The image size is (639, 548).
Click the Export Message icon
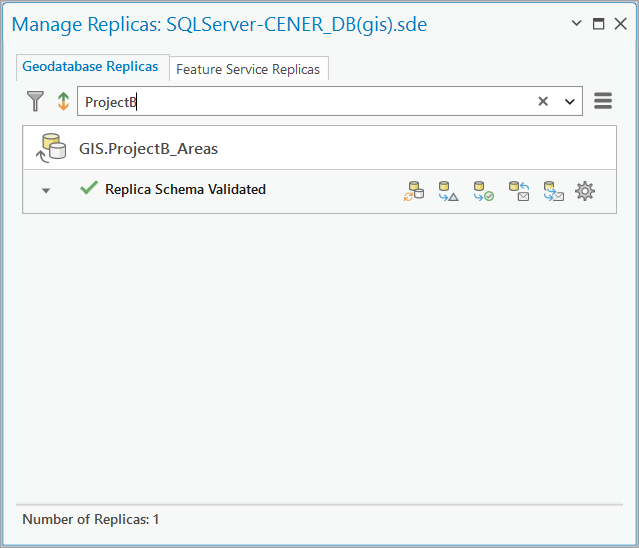pyautogui.click(x=554, y=191)
